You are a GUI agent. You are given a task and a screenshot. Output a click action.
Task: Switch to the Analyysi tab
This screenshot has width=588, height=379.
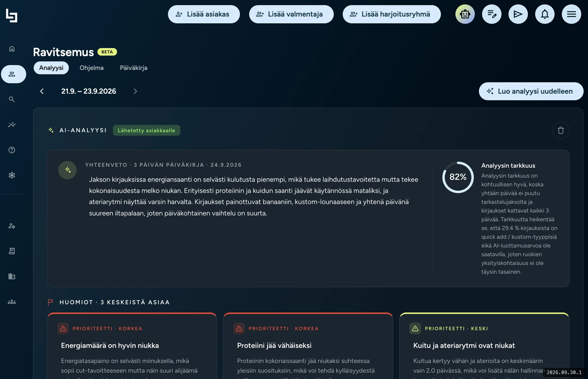coord(51,68)
